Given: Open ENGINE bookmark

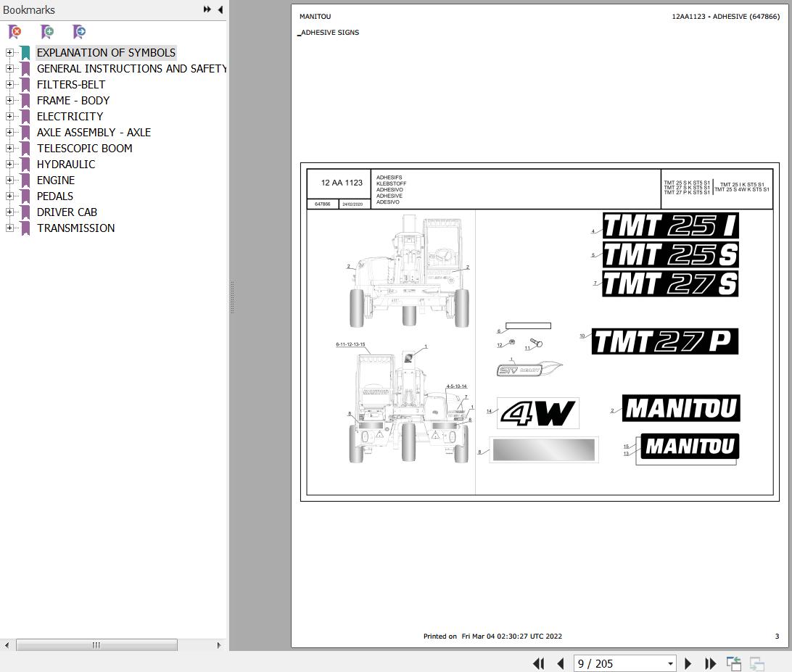Looking at the screenshot, I should click(56, 181).
